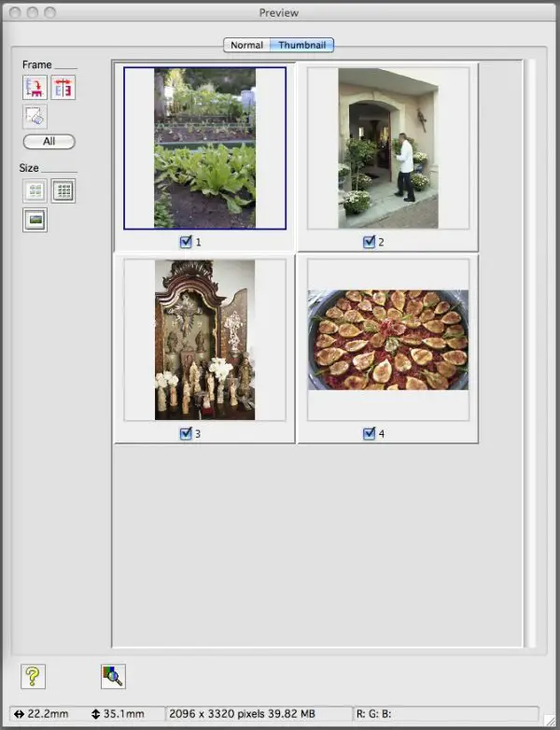Image resolution: width=560 pixels, height=730 pixels.
Task: Toggle the checkbox for thumbnail 3
Action: click(x=186, y=433)
